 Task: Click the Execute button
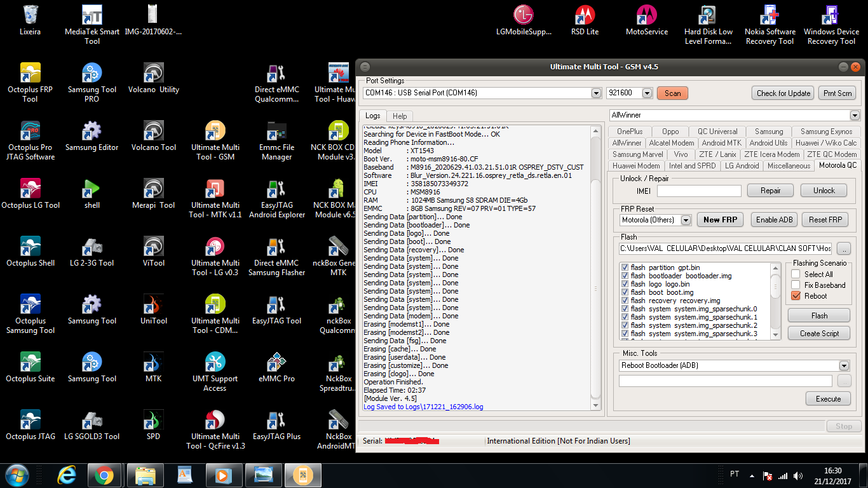tap(828, 398)
